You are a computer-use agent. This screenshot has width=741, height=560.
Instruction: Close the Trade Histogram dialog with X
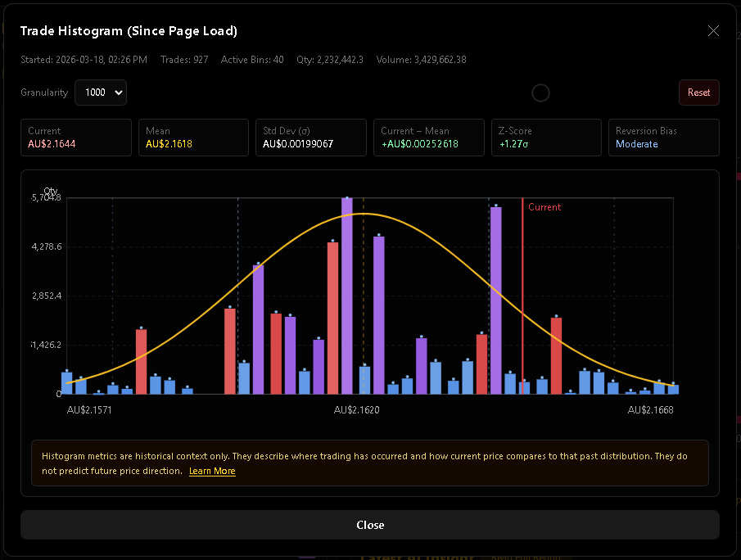713,31
